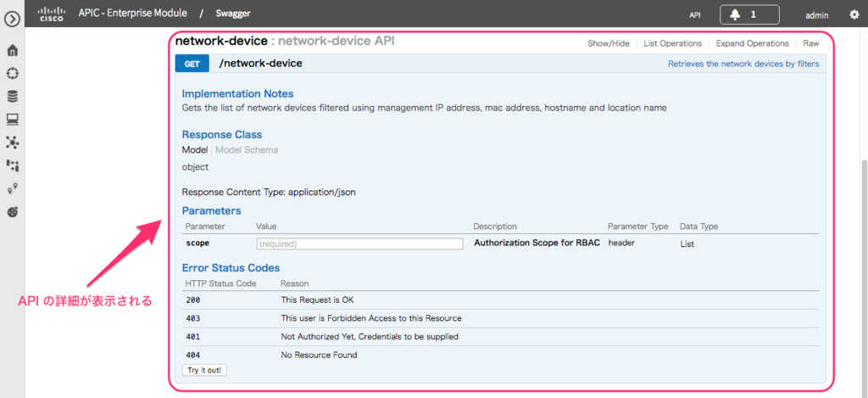Select the Model tab
868x398 pixels.
[x=194, y=149]
